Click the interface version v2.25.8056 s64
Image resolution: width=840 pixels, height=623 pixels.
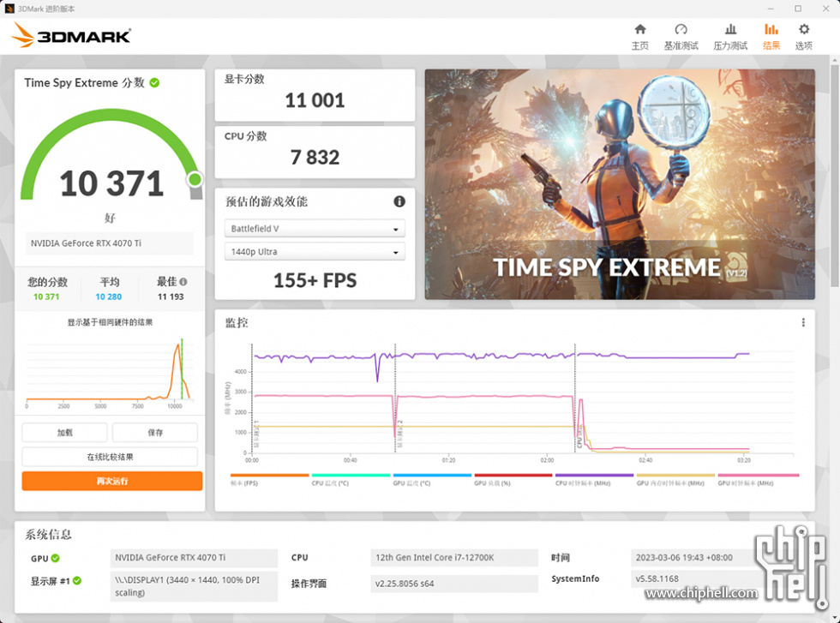[453, 584]
